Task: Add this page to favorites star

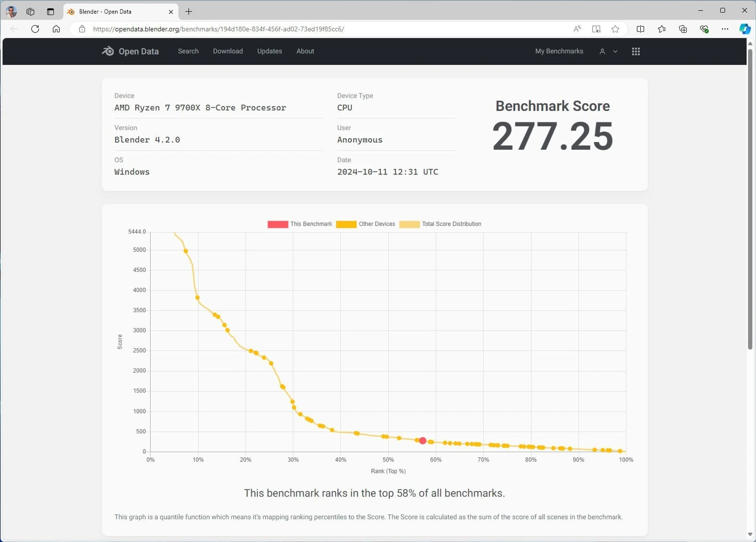Action: (615, 29)
